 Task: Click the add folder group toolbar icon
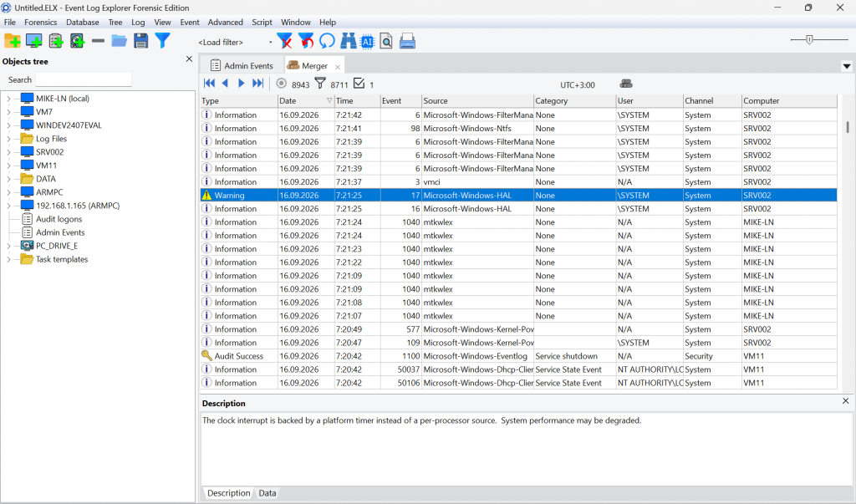click(x=12, y=41)
